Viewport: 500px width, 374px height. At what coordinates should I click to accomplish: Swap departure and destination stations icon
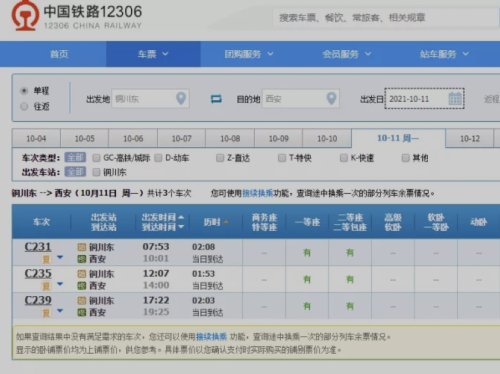[216, 99]
